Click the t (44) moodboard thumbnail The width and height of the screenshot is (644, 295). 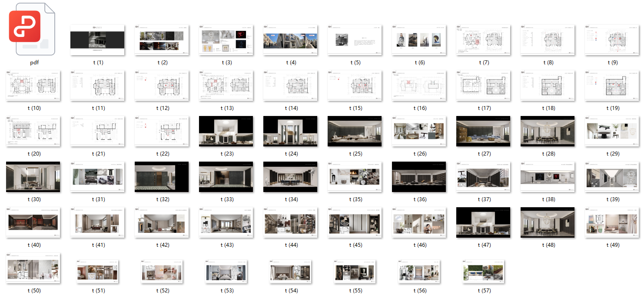[x=291, y=222]
